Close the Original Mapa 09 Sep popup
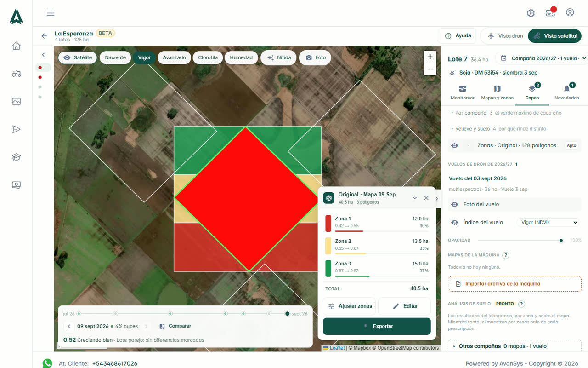 tap(426, 198)
